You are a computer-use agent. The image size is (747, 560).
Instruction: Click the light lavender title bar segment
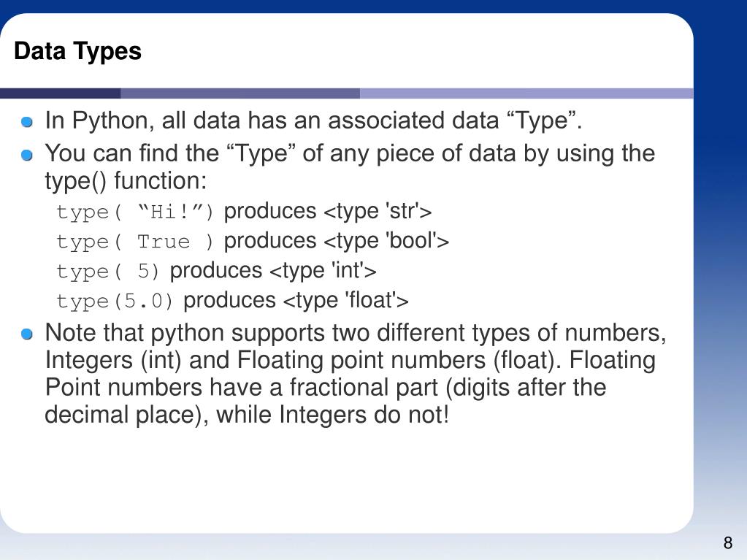(x=526, y=93)
